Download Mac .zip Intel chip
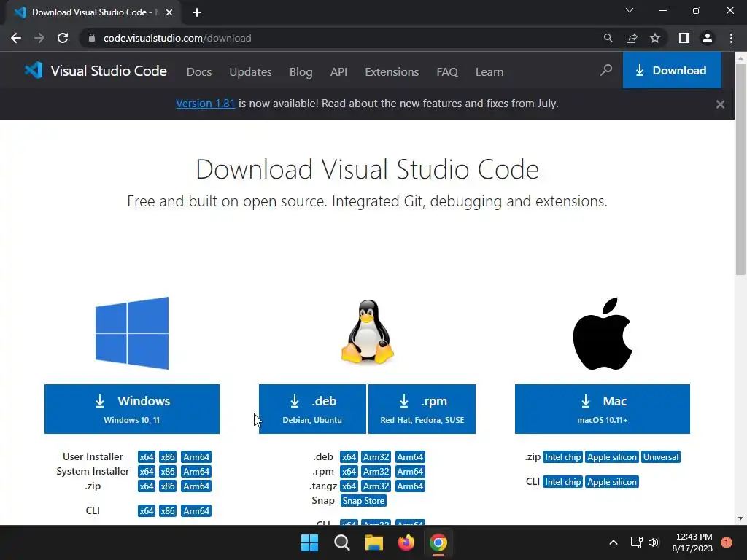747x560 pixels. tap(563, 457)
